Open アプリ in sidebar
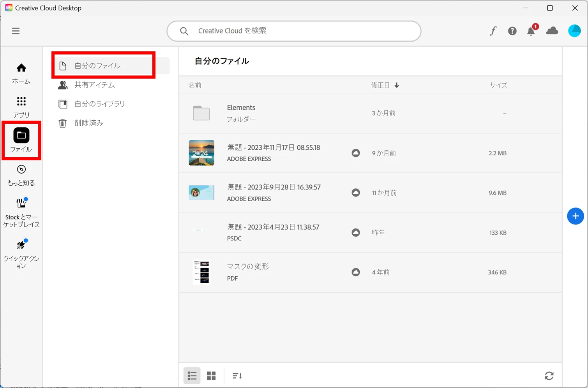This screenshot has width=588, height=388. (21, 107)
